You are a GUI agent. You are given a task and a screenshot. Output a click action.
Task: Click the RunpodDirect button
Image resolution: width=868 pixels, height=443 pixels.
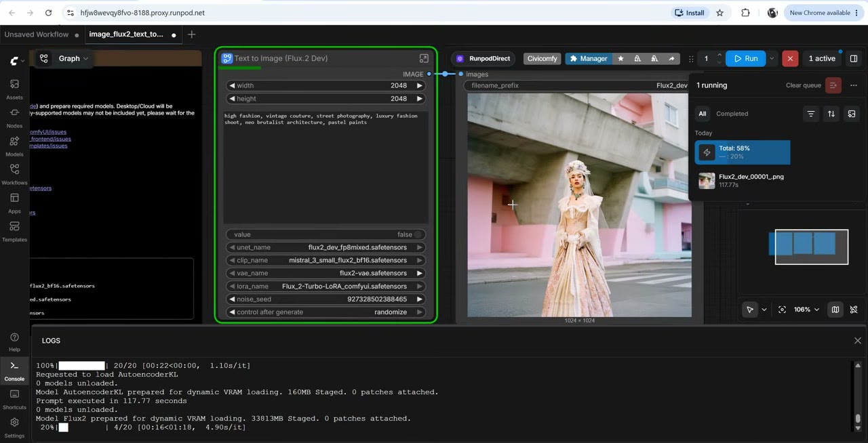pos(482,58)
